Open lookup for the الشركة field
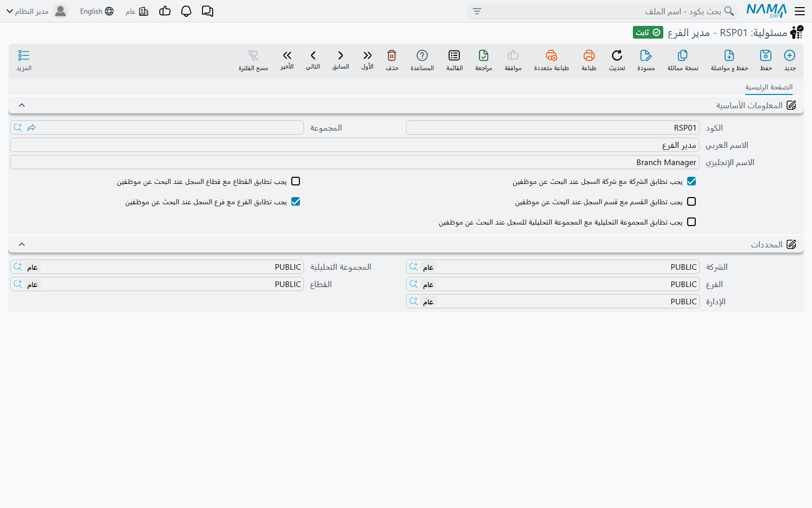 (x=414, y=267)
